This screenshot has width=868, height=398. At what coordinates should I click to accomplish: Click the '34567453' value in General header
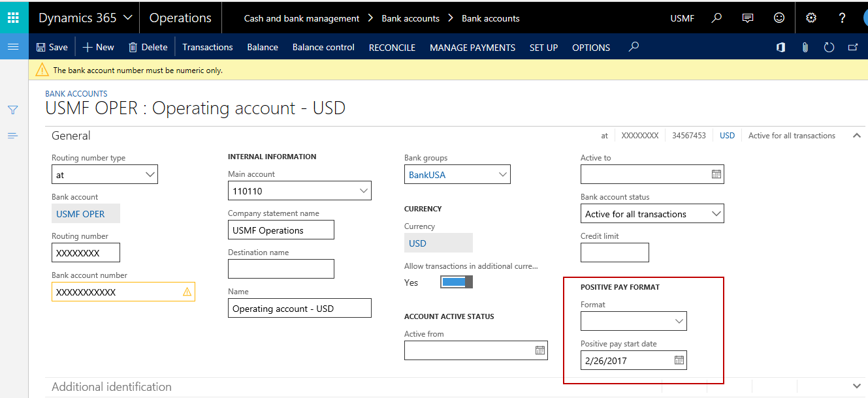[x=689, y=136]
